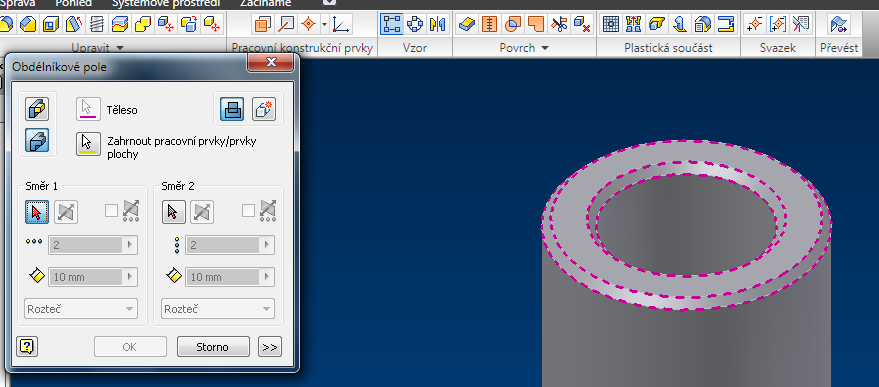The width and height of the screenshot is (879, 387).
Task: Open the Začínáme tab
Action: click(x=266, y=3)
